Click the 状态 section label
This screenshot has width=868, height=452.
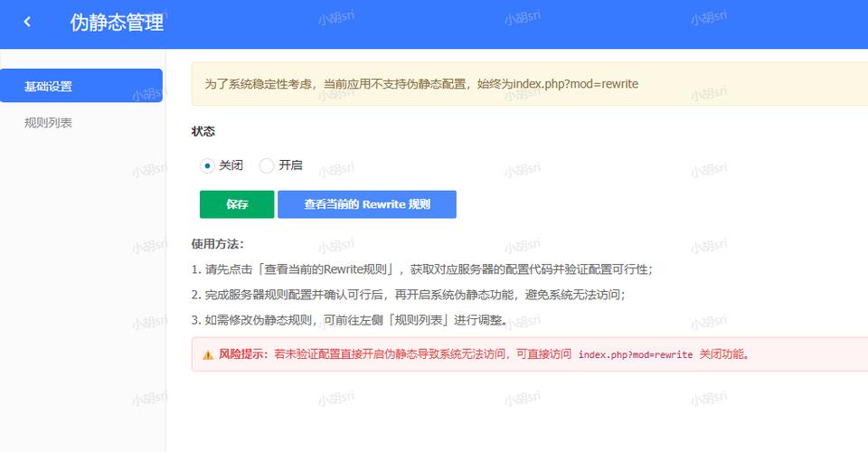click(x=203, y=131)
